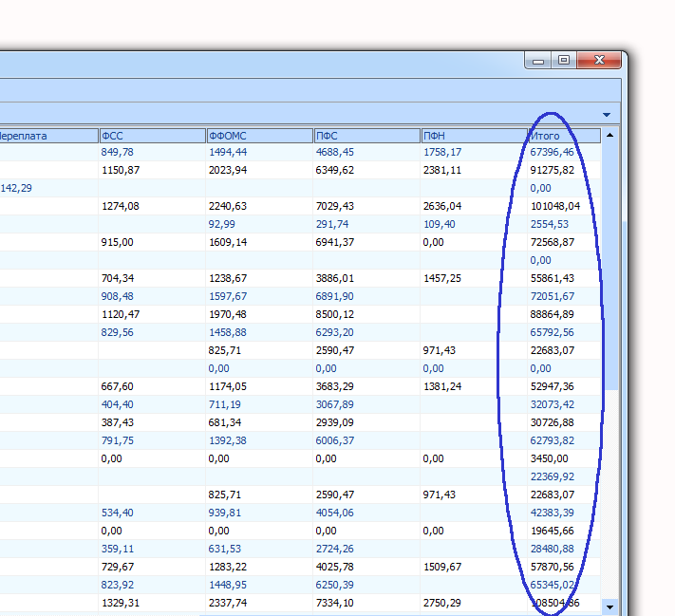Select Итого cell 67396,46
This screenshot has height=616, width=675.
point(564,152)
